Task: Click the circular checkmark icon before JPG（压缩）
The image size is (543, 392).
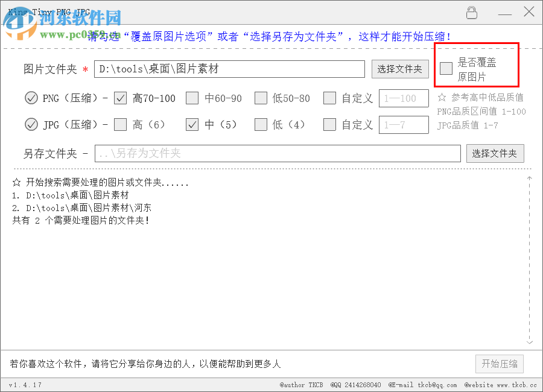Action: tap(31, 125)
